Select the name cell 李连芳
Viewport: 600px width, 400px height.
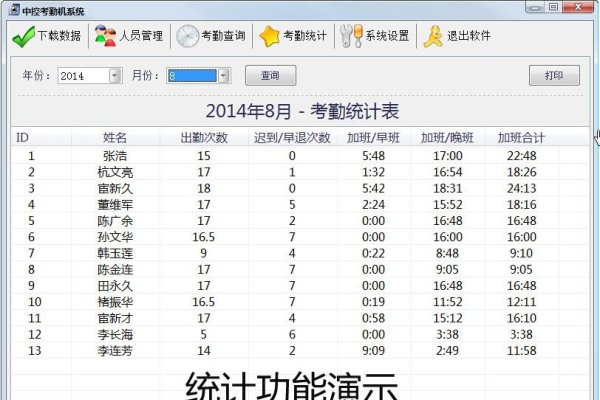tap(115, 351)
